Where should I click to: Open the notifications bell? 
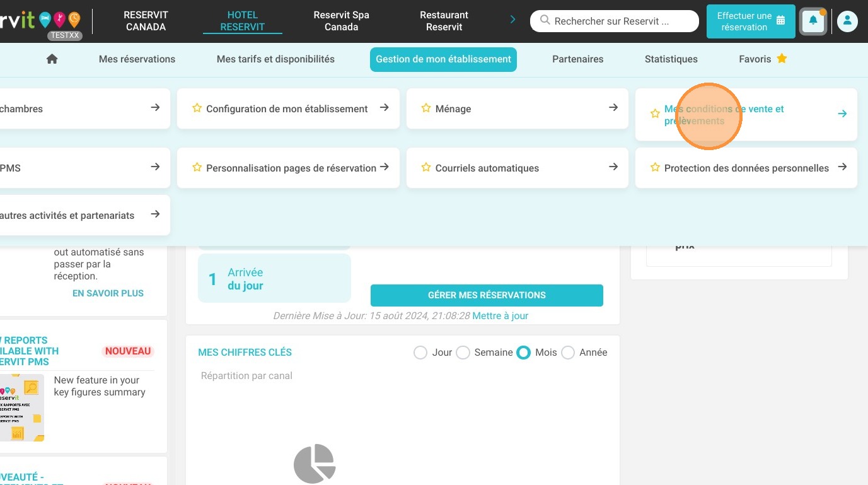click(x=813, y=21)
